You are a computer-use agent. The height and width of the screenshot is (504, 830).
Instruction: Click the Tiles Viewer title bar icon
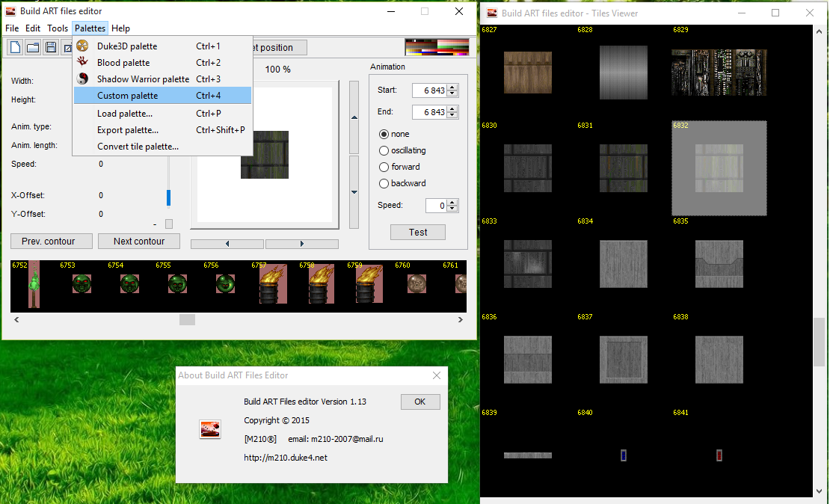click(x=492, y=13)
